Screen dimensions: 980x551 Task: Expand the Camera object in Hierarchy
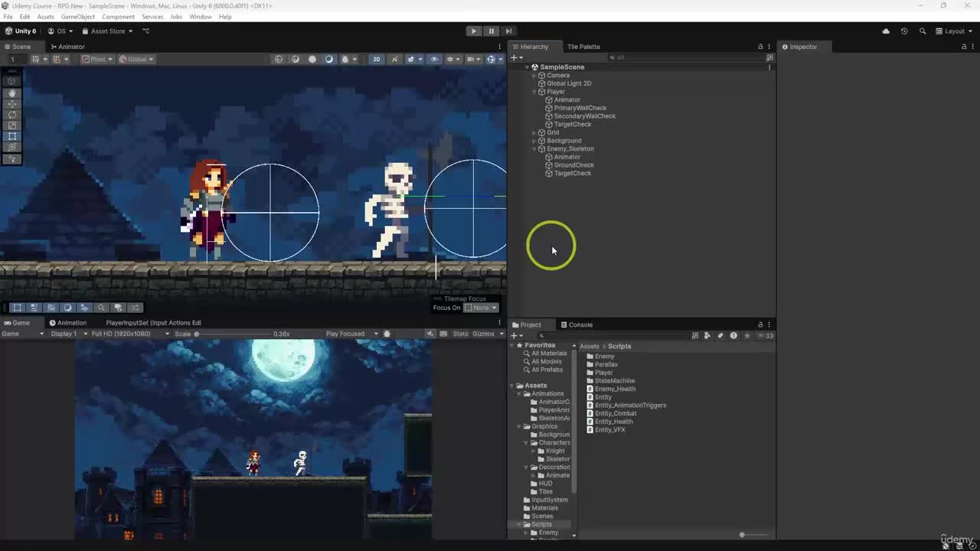[534, 76]
